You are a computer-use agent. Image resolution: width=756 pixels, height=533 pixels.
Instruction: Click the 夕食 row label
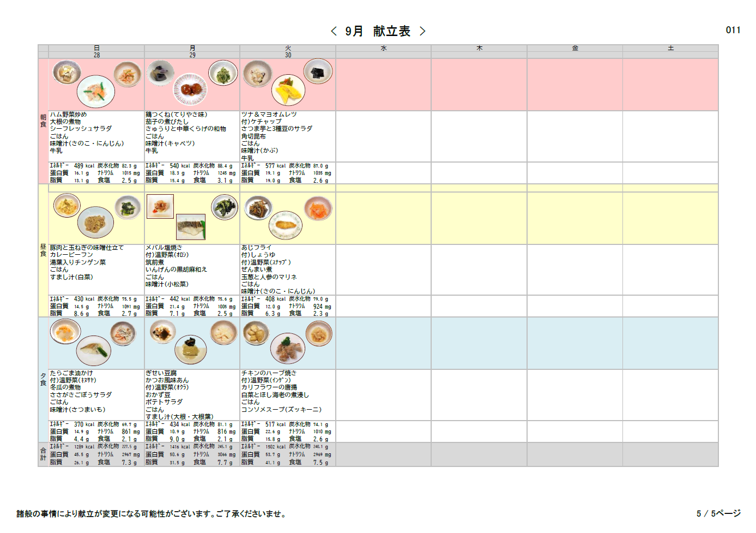pos(43,379)
